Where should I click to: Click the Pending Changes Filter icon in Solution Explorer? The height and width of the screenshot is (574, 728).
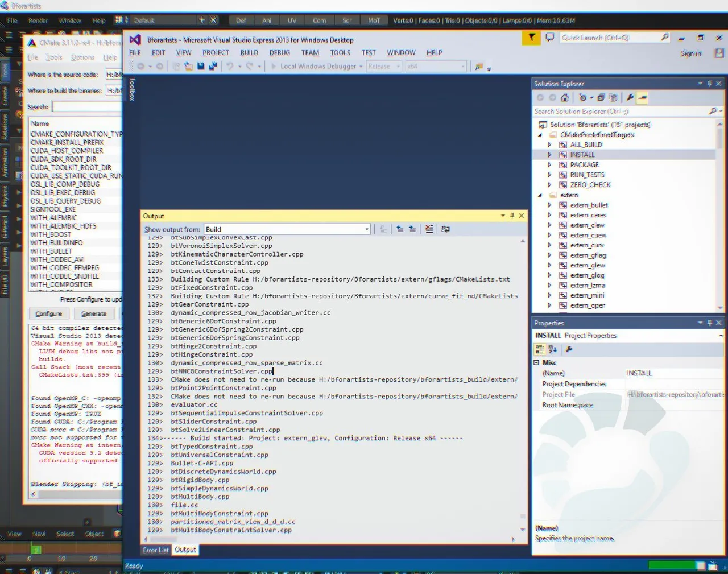pos(582,97)
